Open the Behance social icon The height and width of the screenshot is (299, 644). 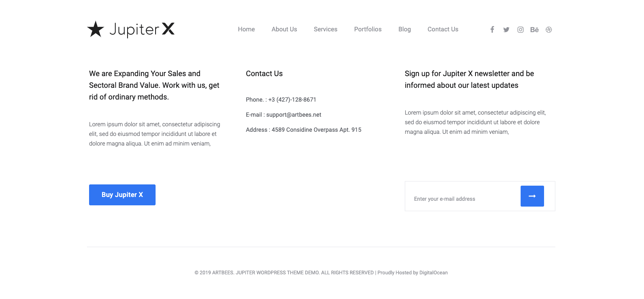(534, 30)
